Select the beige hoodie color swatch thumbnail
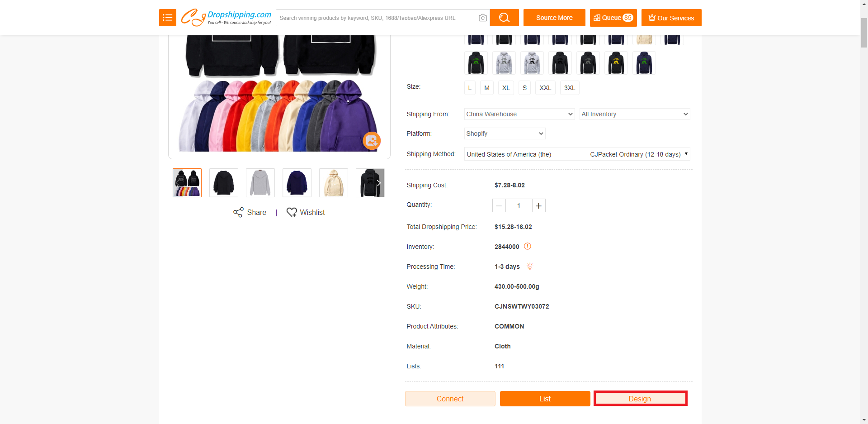The width and height of the screenshot is (868, 424). pyautogui.click(x=644, y=39)
